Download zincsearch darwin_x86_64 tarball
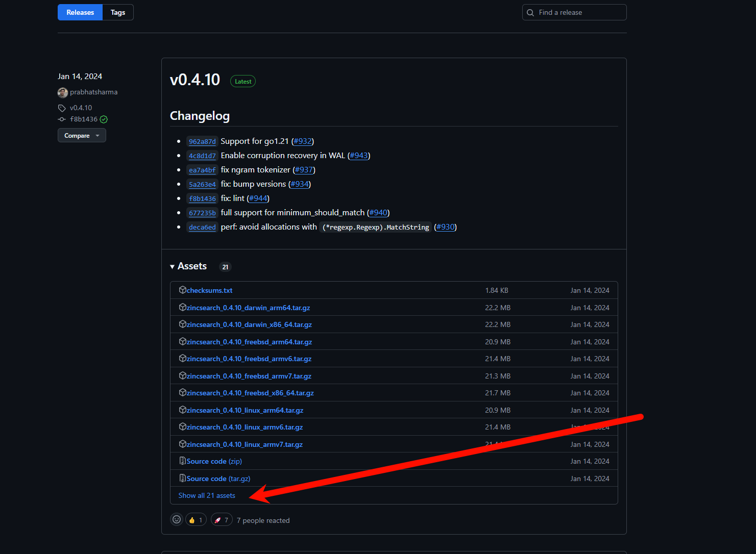Image resolution: width=756 pixels, height=554 pixels. (249, 324)
